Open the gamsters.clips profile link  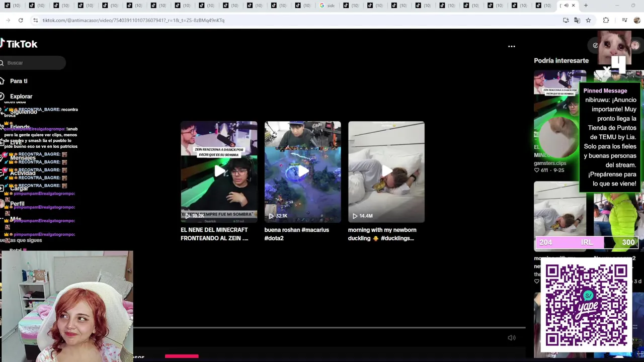click(550, 163)
